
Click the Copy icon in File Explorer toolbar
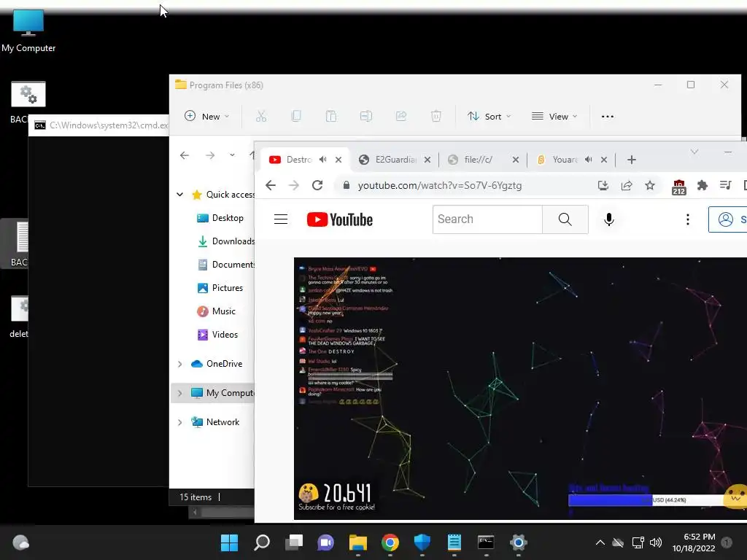tap(296, 116)
